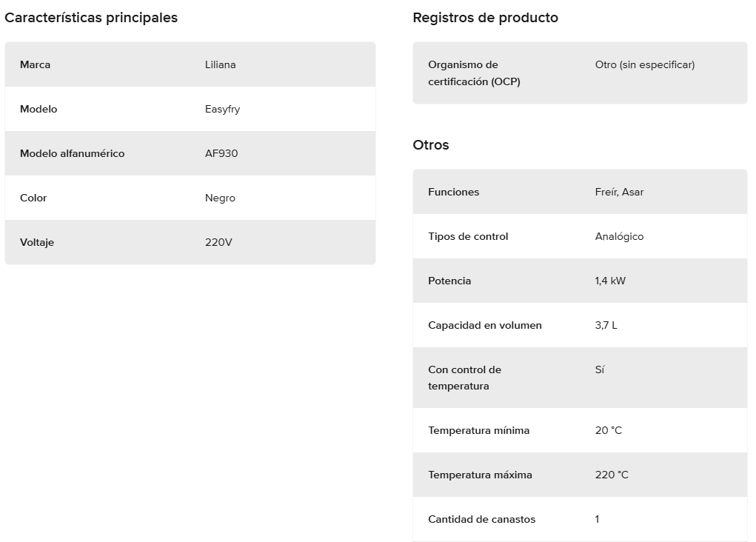Select the Modelo alfanumérico value AF930
This screenshot has width=756, height=542.
[x=221, y=153]
